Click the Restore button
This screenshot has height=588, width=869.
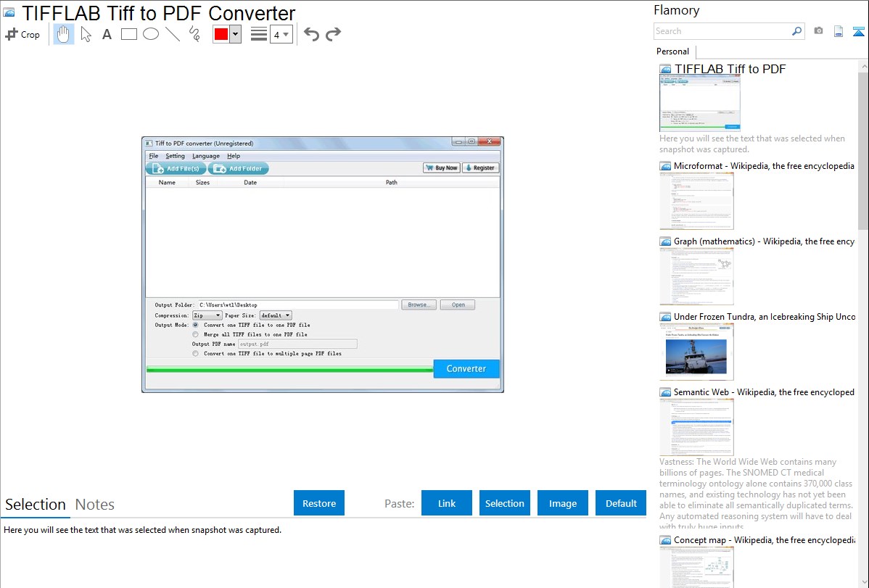(319, 503)
